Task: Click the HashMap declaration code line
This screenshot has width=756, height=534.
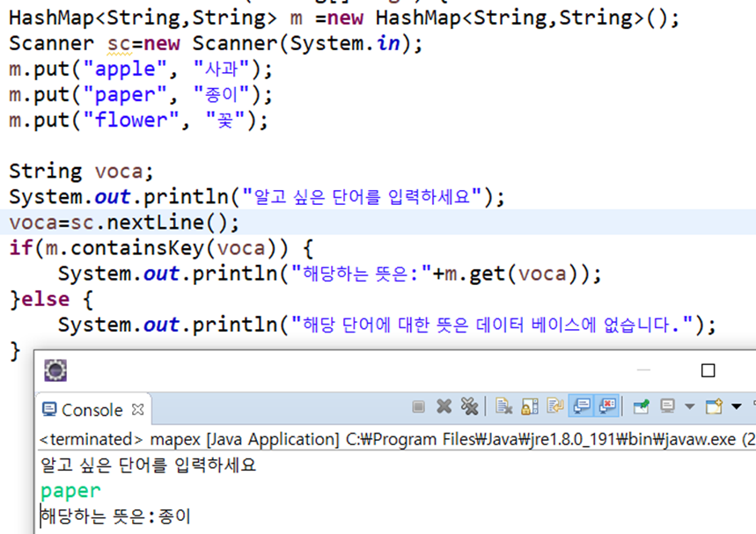Action: pyautogui.click(x=344, y=18)
